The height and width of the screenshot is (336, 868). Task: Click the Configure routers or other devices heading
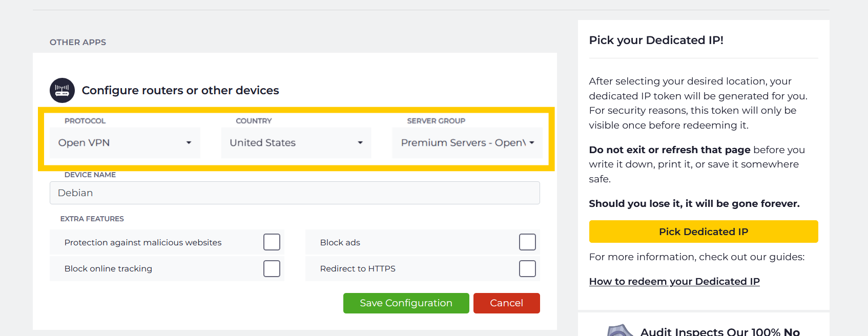[x=180, y=91]
